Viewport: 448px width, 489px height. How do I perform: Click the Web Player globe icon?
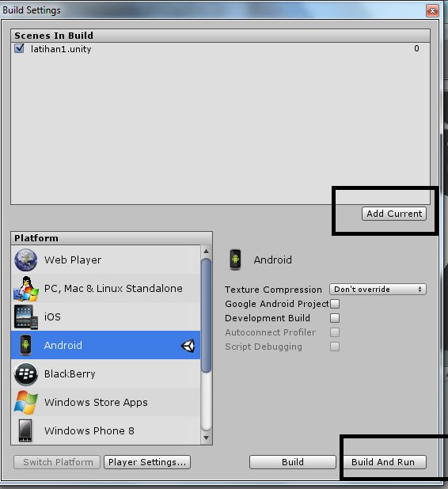pyautogui.click(x=26, y=260)
